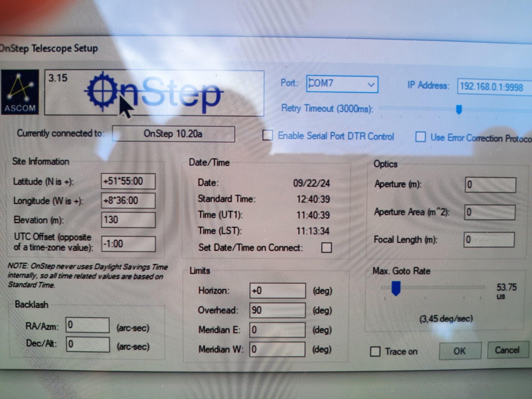Click the Horizon limit field
Screen dimensions: 532x399
click(278, 290)
